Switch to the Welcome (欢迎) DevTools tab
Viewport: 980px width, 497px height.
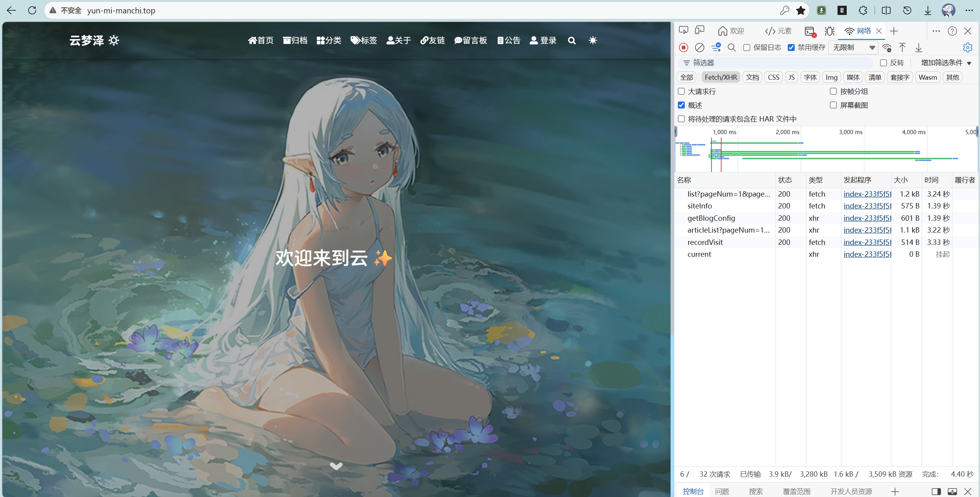(731, 31)
